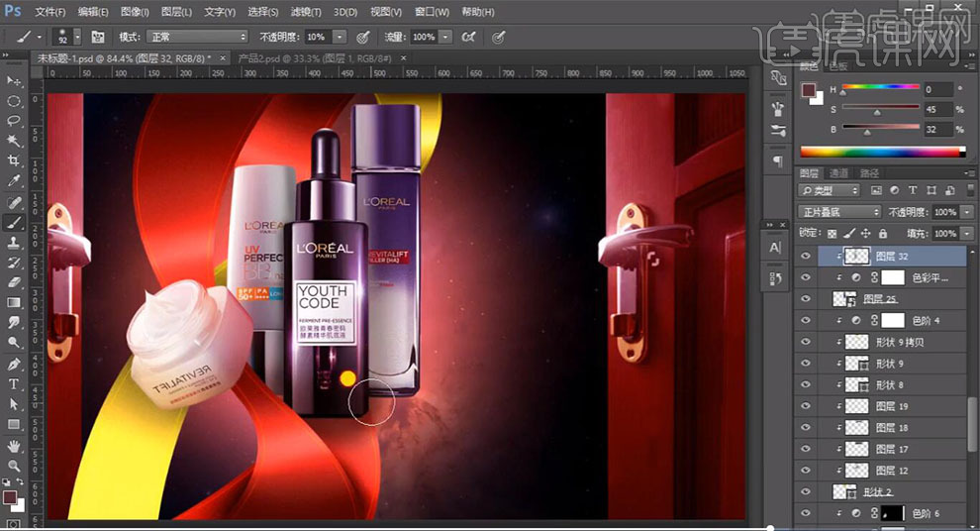The image size is (980, 531).
Task: Hide layer 形状 8
Action: click(806, 384)
